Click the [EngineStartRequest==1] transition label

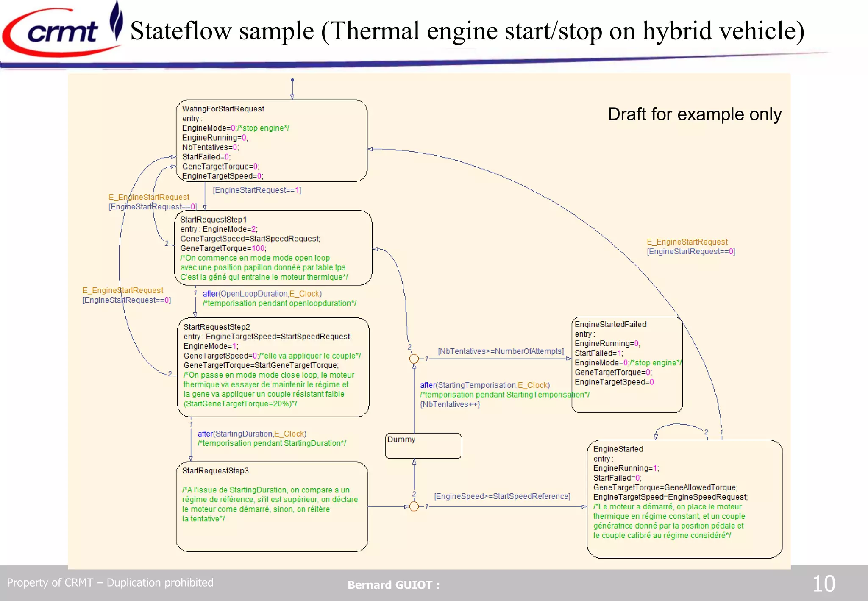(x=257, y=190)
